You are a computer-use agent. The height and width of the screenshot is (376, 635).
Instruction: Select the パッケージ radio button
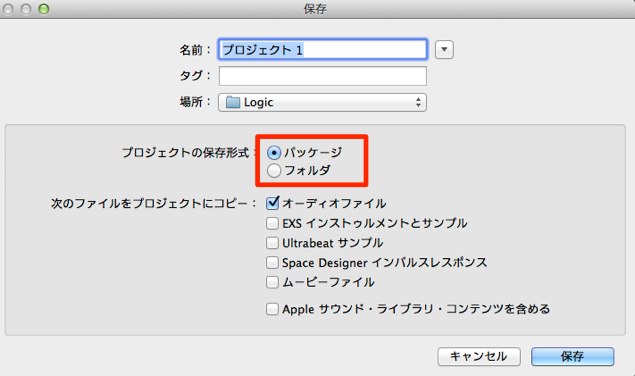tap(274, 153)
